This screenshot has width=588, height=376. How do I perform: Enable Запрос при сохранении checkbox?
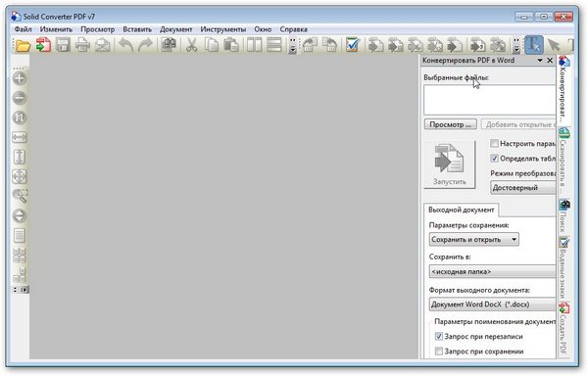(438, 352)
